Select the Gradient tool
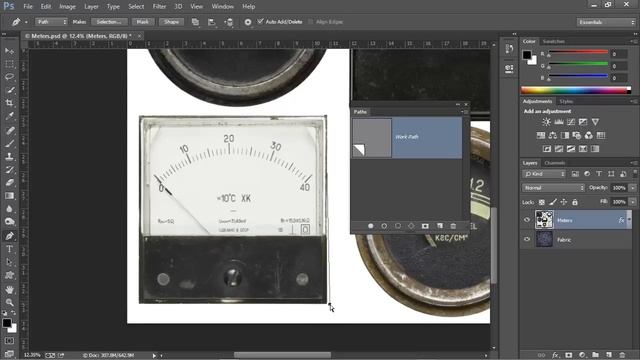Screen dimensions: 640x360 [9, 196]
